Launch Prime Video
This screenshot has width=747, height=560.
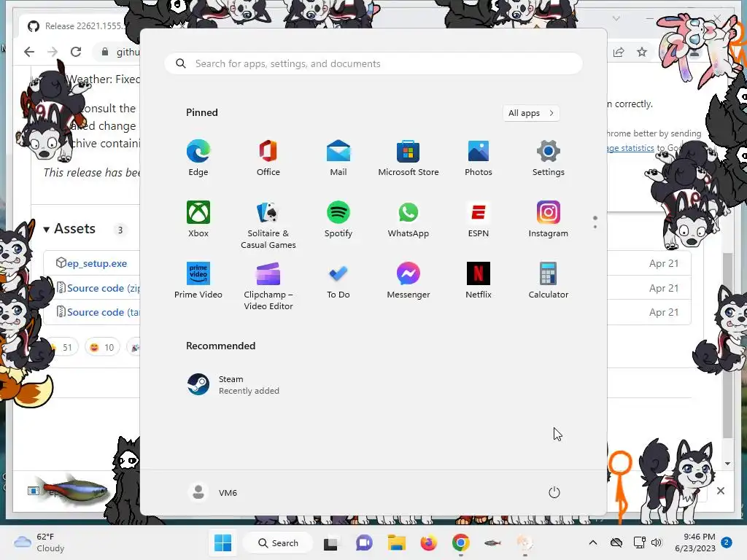click(198, 281)
